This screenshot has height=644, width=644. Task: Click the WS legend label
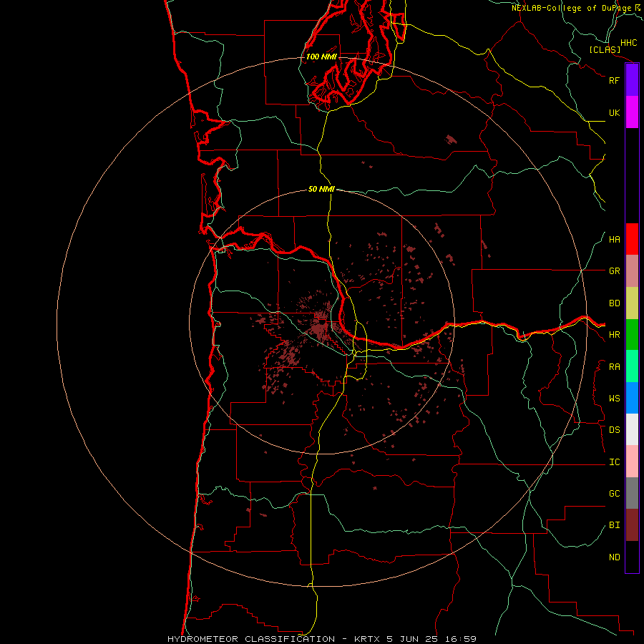614,399
